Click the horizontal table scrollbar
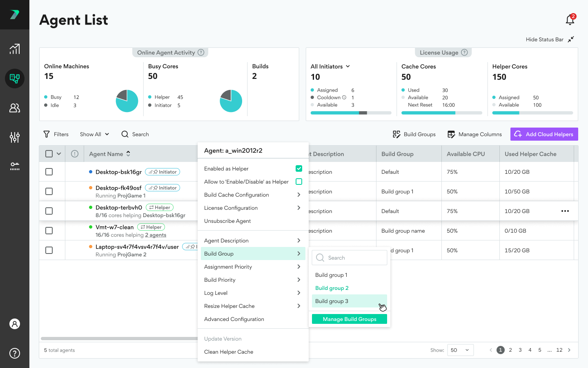The image size is (588, 368). (x=119, y=339)
